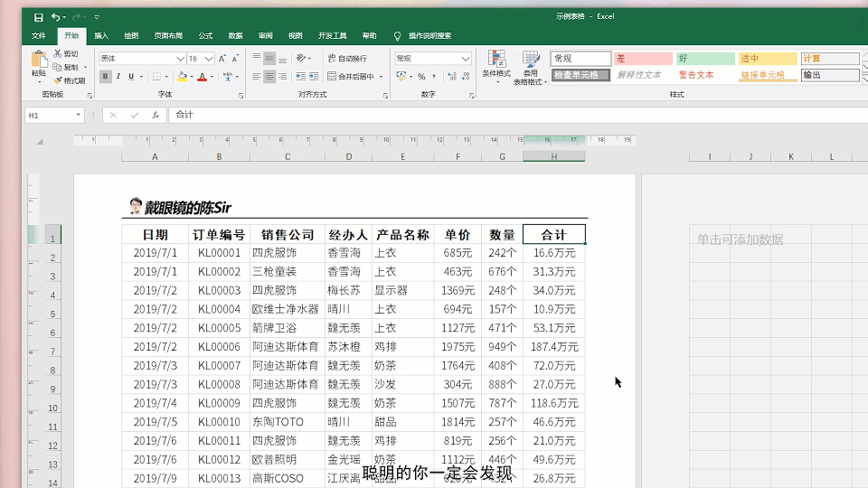Click the yellow fill color bucket

pos(182,76)
